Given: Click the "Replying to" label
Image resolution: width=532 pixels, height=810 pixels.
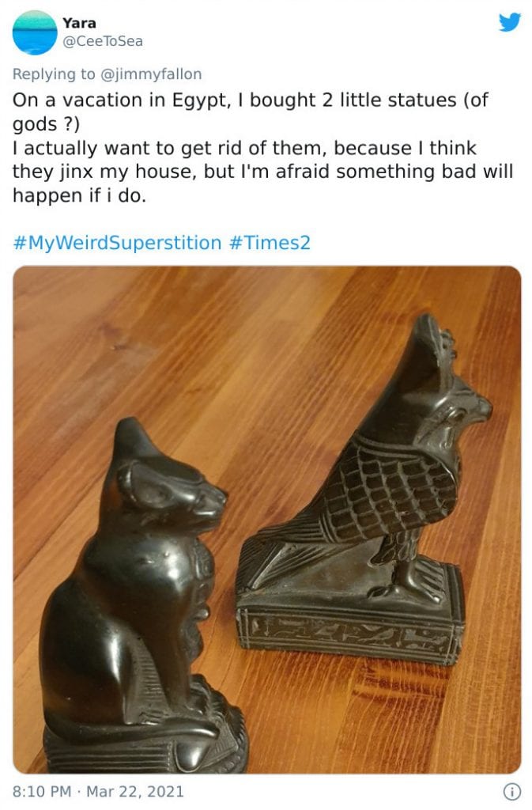Looking at the screenshot, I should (54, 74).
